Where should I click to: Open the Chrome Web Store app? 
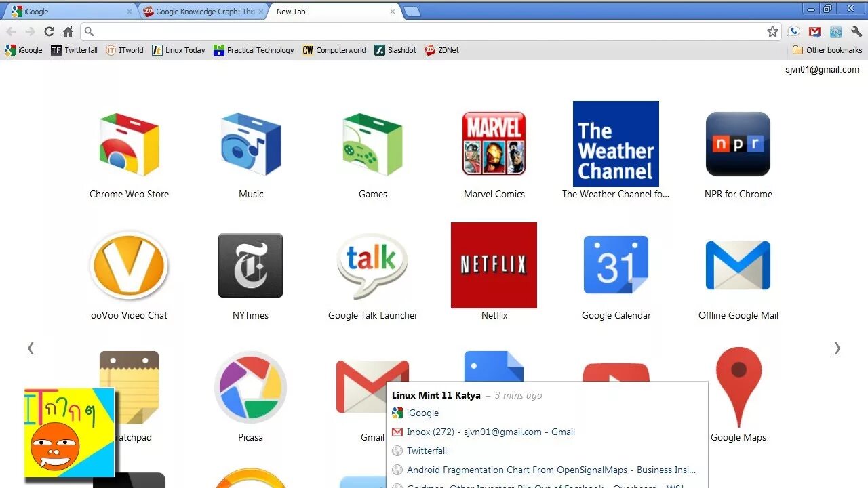[x=129, y=145]
